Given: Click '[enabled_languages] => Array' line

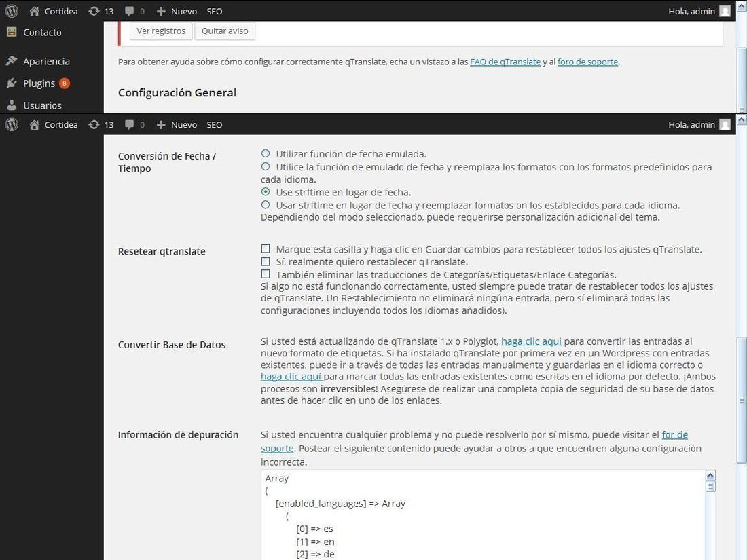Looking at the screenshot, I should point(340,504).
